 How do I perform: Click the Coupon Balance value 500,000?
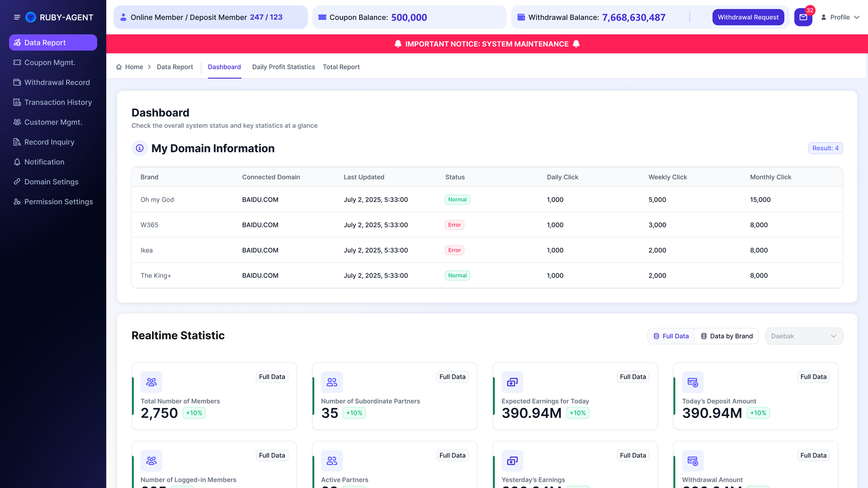pyautogui.click(x=409, y=17)
